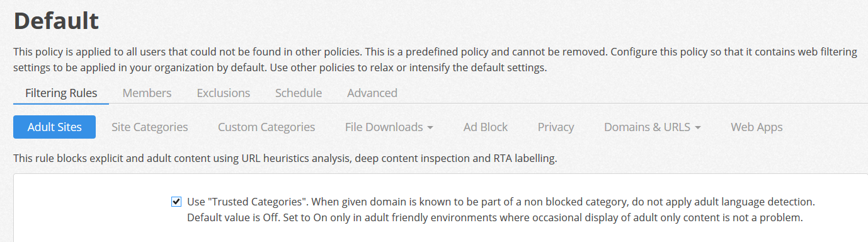Expand the File Downloads dropdown
This screenshot has height=242, width=868.
389,127
